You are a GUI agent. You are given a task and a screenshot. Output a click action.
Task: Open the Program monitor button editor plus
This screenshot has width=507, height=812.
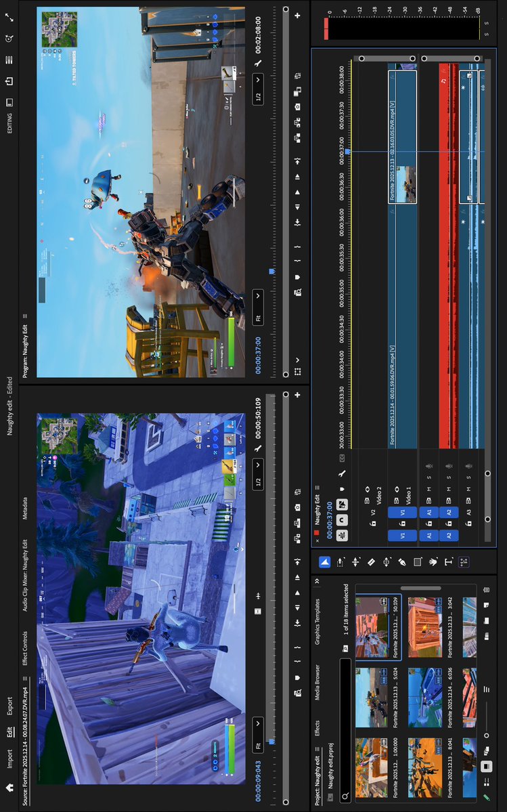(x=297, y=16)
